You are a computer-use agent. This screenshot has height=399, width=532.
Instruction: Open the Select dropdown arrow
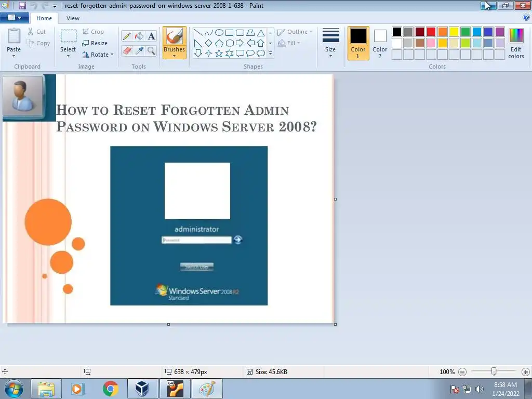point(68,56)
